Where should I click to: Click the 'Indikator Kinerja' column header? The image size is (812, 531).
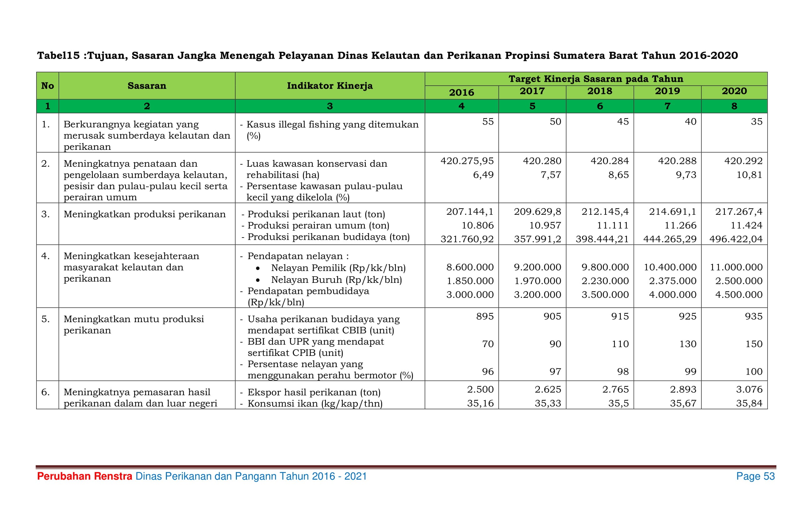tap(330, 86)
